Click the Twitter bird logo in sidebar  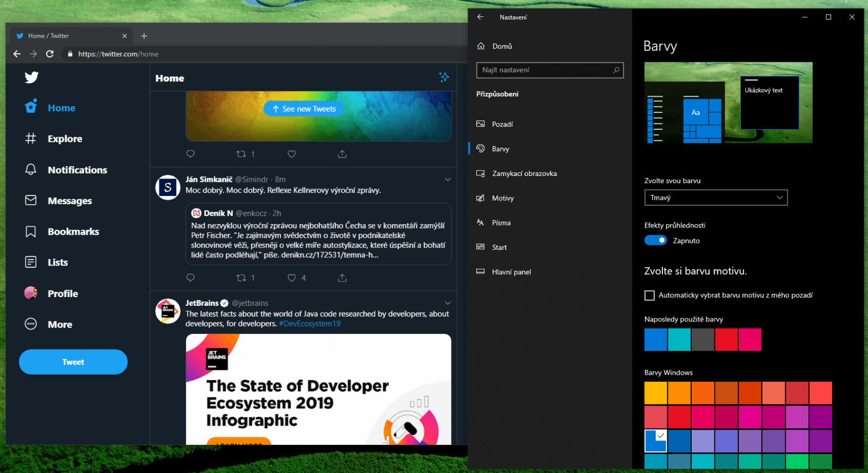click(31, 77)
